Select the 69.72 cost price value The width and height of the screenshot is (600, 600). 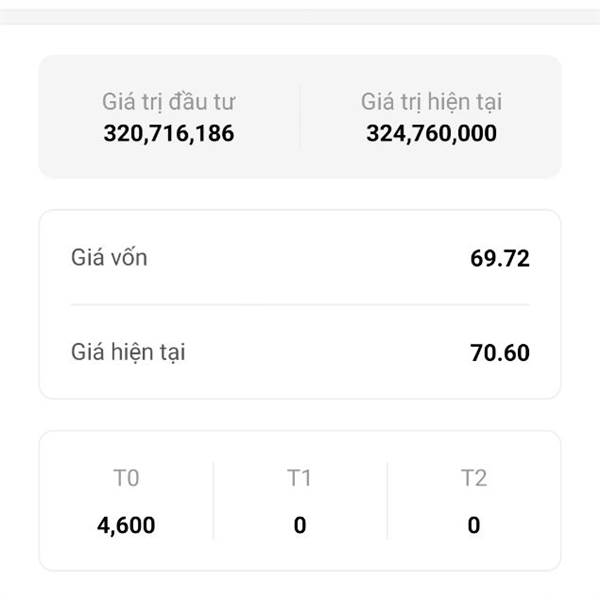click(x=499, y=259)
